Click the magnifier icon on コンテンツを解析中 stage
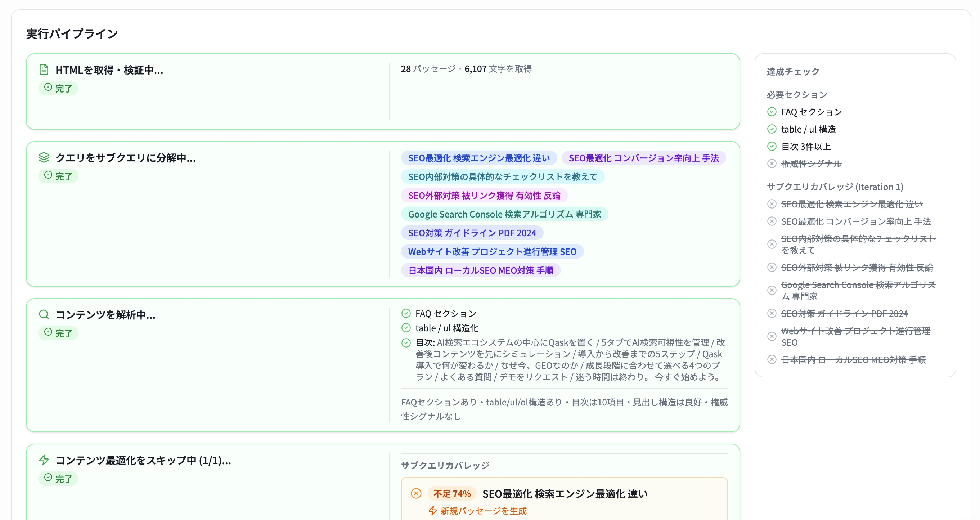Screen dimensions: 980x520 tap(44, 314)
